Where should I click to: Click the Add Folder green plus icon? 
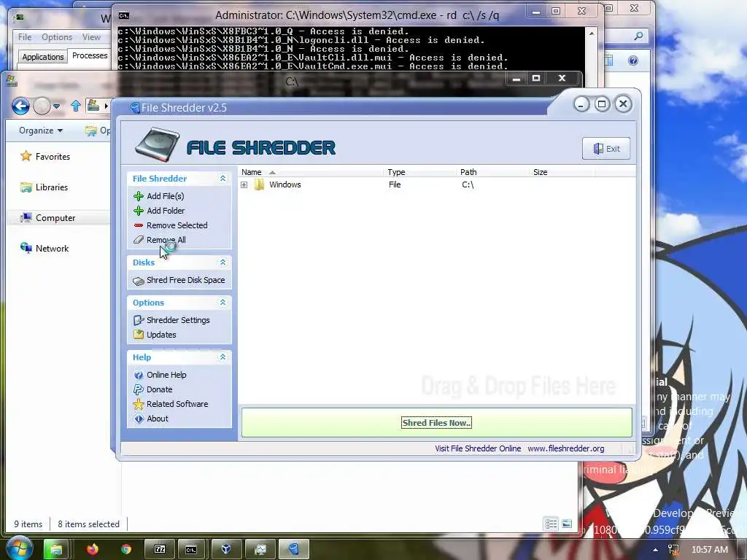click(139, 211)
